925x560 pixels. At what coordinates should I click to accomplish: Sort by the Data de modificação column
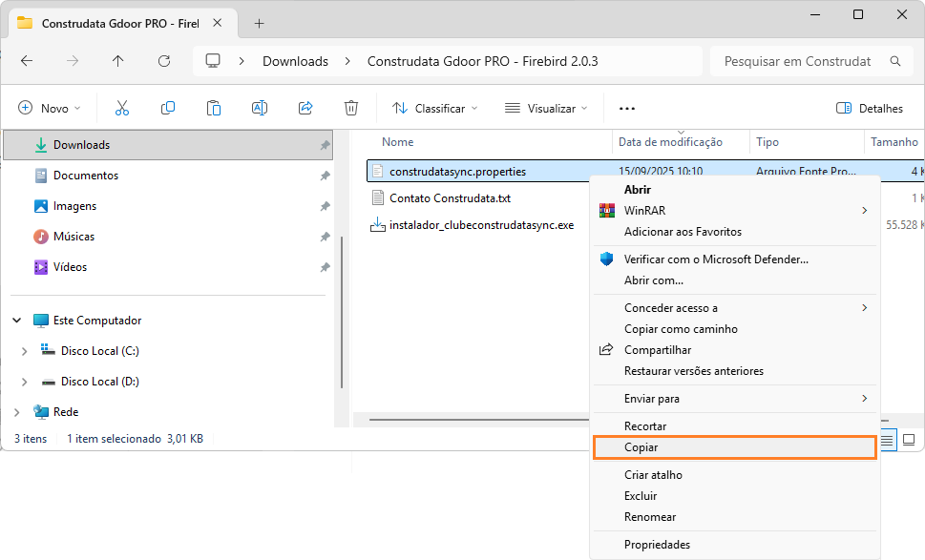tap(670, 142)
